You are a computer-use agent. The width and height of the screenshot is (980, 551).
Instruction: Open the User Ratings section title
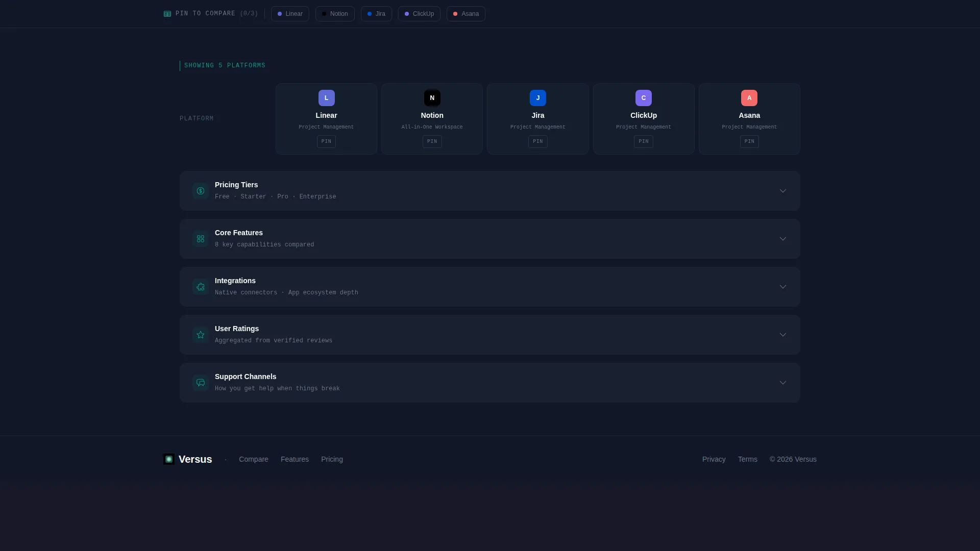237,329
